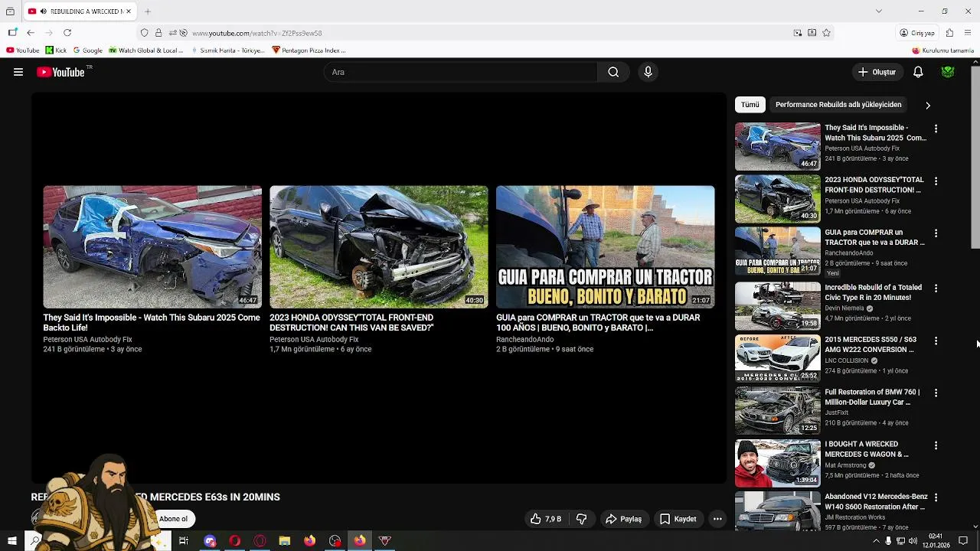Like the video with thumbs up
The image size is (980, 551).
tap(545, 519)
